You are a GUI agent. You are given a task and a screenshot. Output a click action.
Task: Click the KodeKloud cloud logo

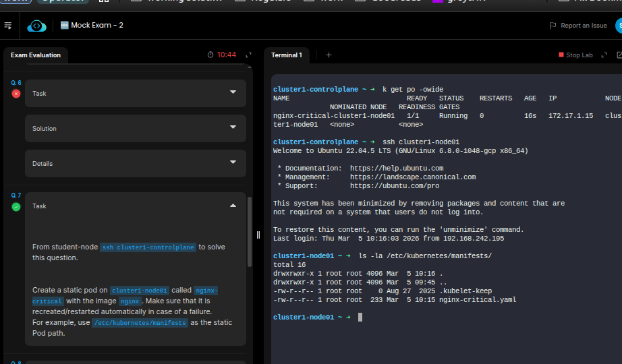pos(36,26)
